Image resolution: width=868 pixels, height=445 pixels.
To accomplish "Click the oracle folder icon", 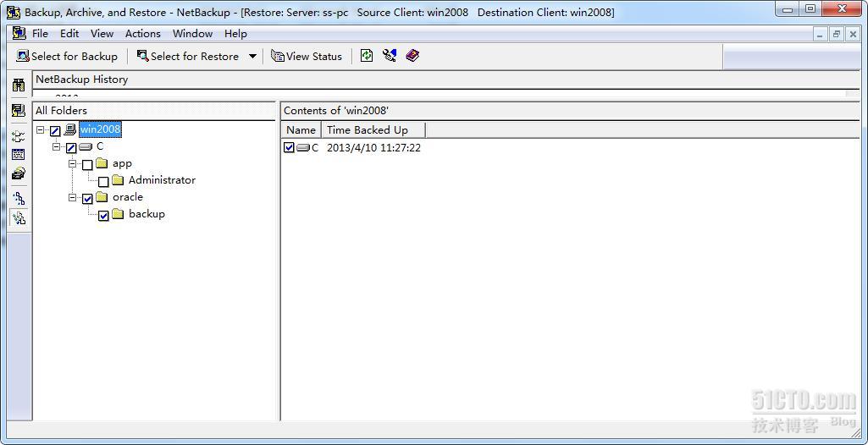I will (102, 197).
